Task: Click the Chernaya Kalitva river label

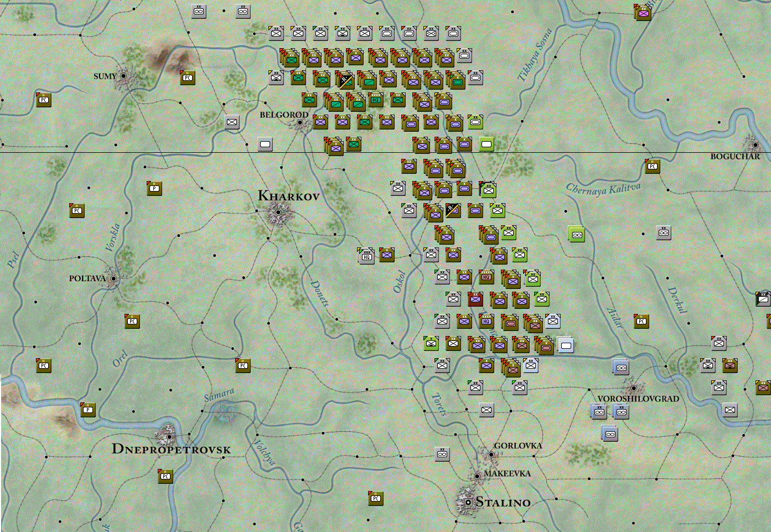Action: (604, 189)
